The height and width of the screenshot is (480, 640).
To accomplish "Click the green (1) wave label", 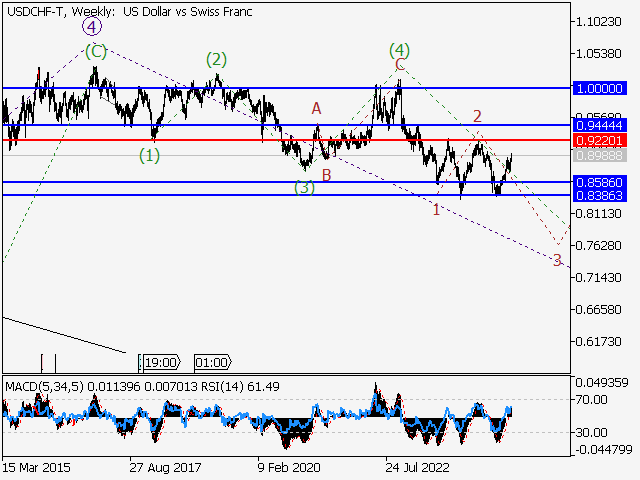I will click(x=149, y=155).
